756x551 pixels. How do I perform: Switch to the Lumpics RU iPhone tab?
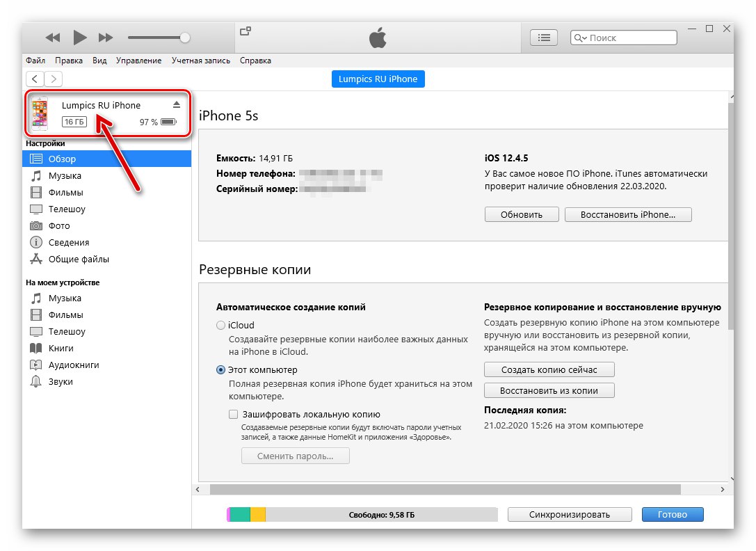point(378,79)
